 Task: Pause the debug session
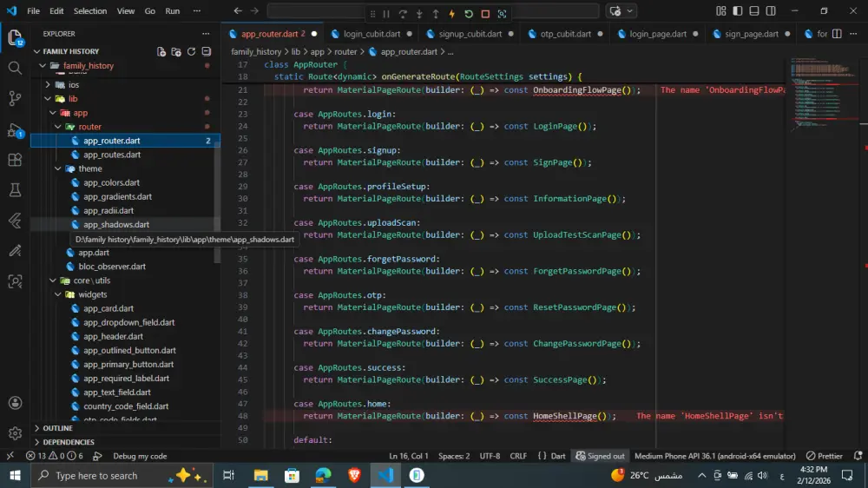[x=386, y=14]
